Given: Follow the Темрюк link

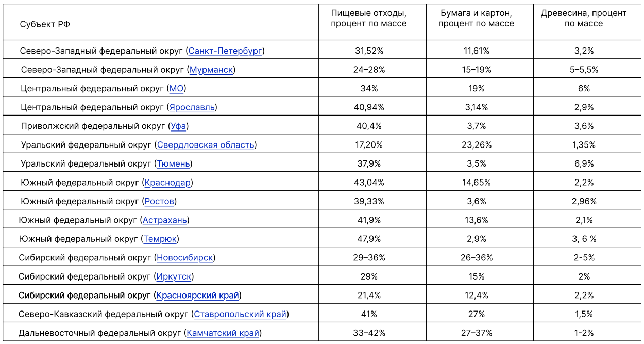Looking at the screenshot, I should pyautogui.click(x=160, y=239).
